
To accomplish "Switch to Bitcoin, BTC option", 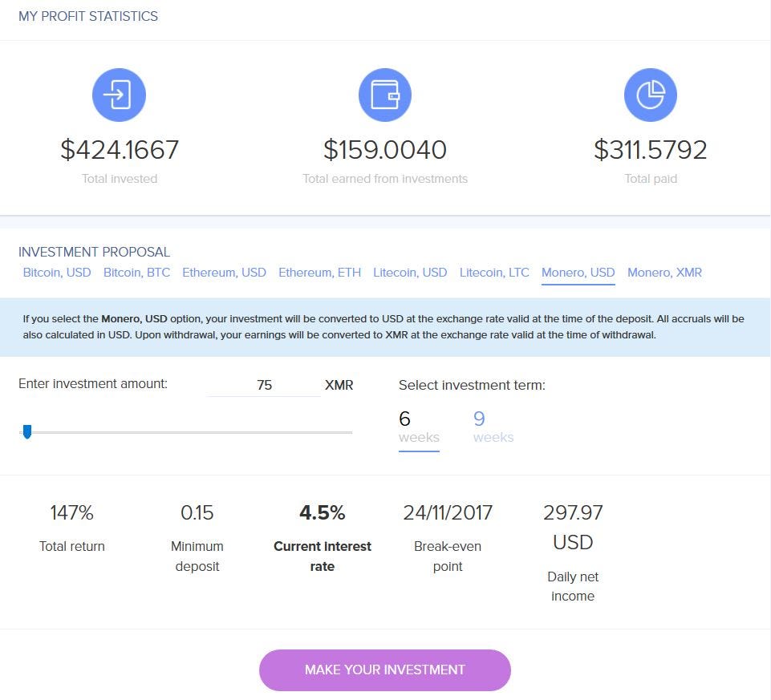I will 136,273.
